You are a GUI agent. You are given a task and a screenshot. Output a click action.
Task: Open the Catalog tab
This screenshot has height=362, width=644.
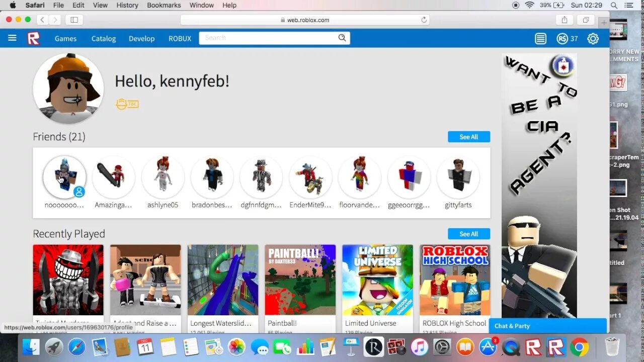(x=104, y=38)
